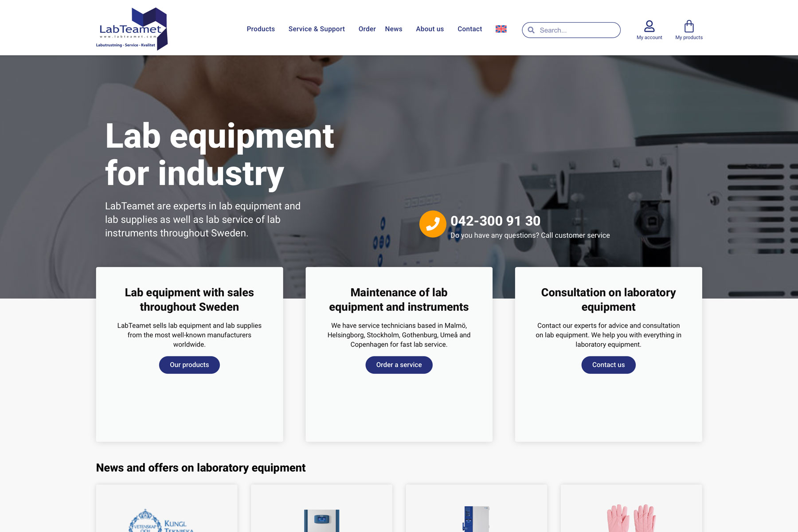Click the orange phone icon
This screenshot has height=532, width=798.
432,224
